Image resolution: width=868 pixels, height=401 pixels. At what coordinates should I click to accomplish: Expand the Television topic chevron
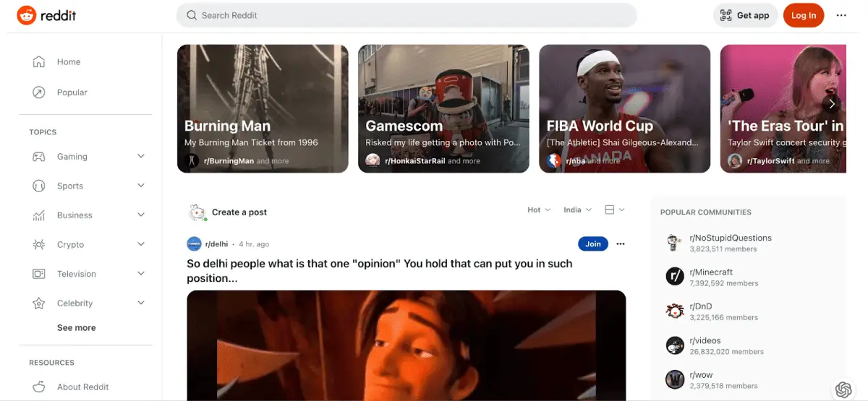pos(141,274)
